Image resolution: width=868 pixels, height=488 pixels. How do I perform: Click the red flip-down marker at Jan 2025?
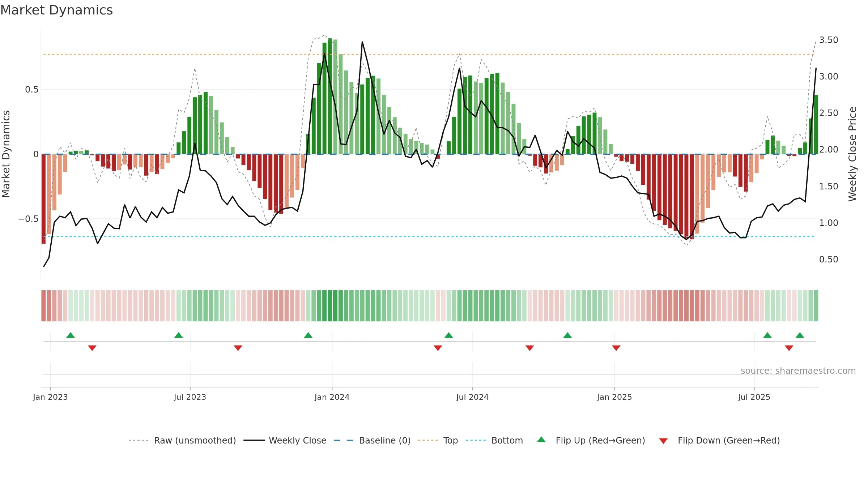(616, 348)
